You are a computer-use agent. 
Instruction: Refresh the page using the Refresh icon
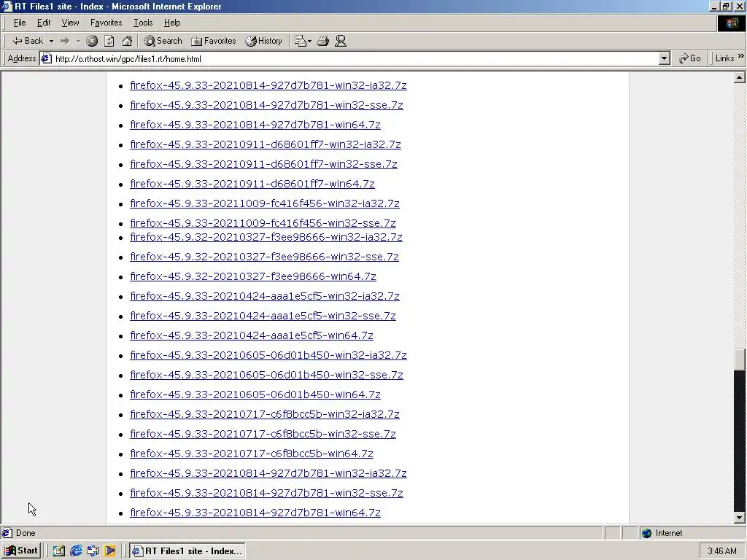[x=109, y=41]
